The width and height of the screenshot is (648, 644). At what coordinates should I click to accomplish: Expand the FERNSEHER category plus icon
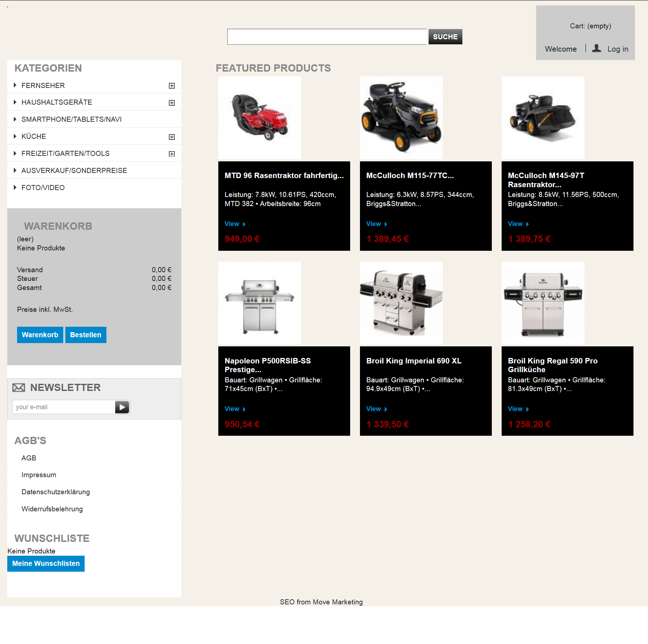click(x=172, y=86)
